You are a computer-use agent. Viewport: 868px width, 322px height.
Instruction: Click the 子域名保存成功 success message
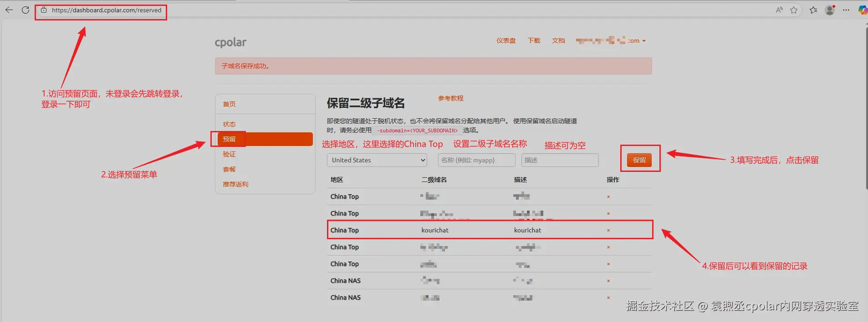click(x=245, y=66)
